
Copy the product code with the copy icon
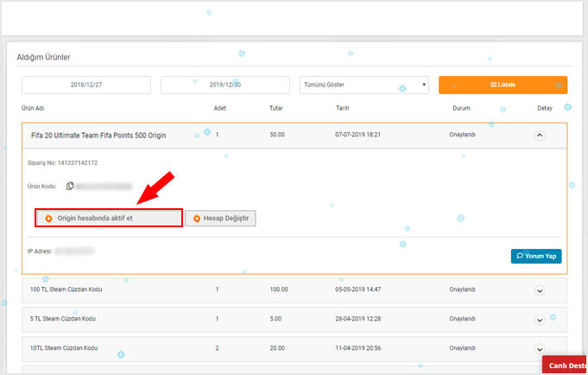pyautogui.click(x=70, y=186)
